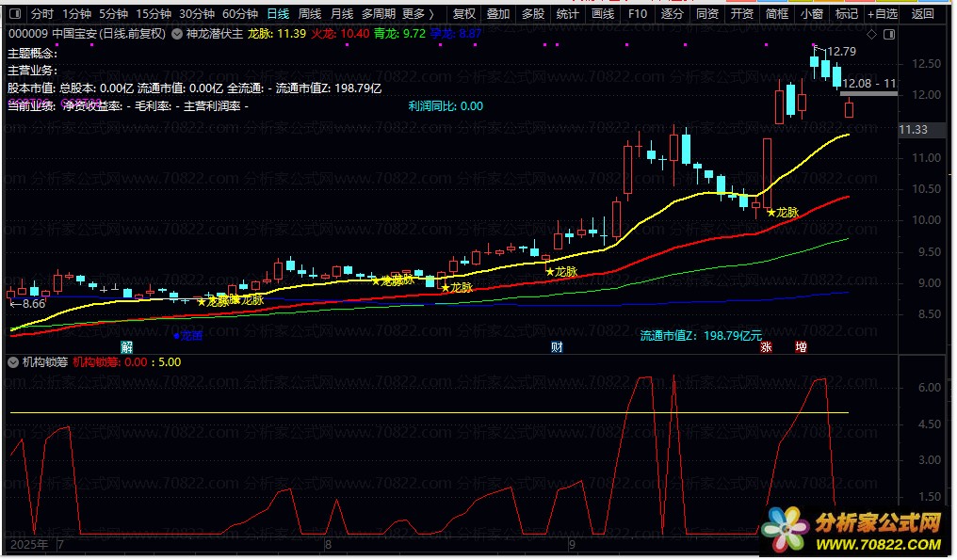Open the 更多 periods dropdown
957x560 pixels.
pyautogui.click(x=418, y=14)
